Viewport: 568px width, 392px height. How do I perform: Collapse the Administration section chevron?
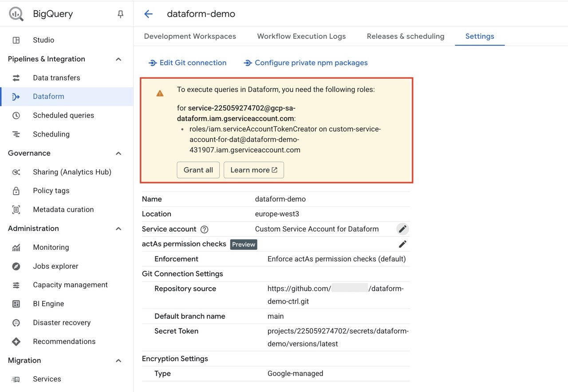click(118, 229)
